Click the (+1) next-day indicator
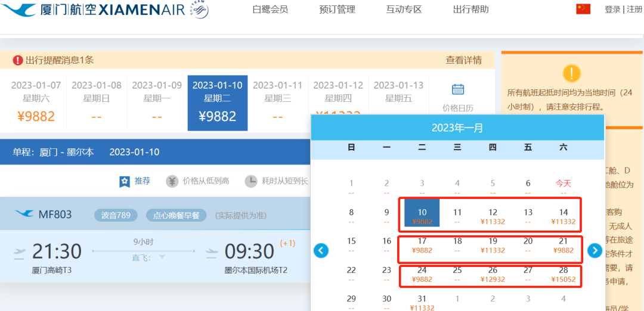 [x=287, y=243]
